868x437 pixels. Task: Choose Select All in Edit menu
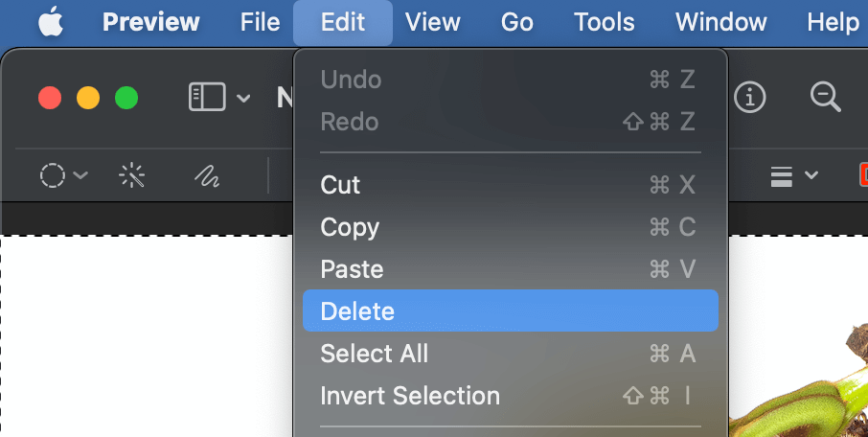[x=511, y=354]
